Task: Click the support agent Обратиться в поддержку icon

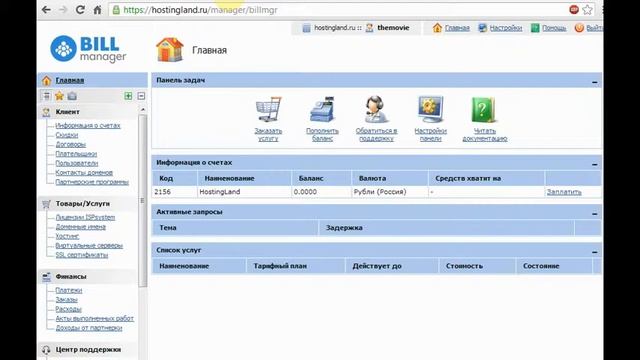Action: pos(376,109)
